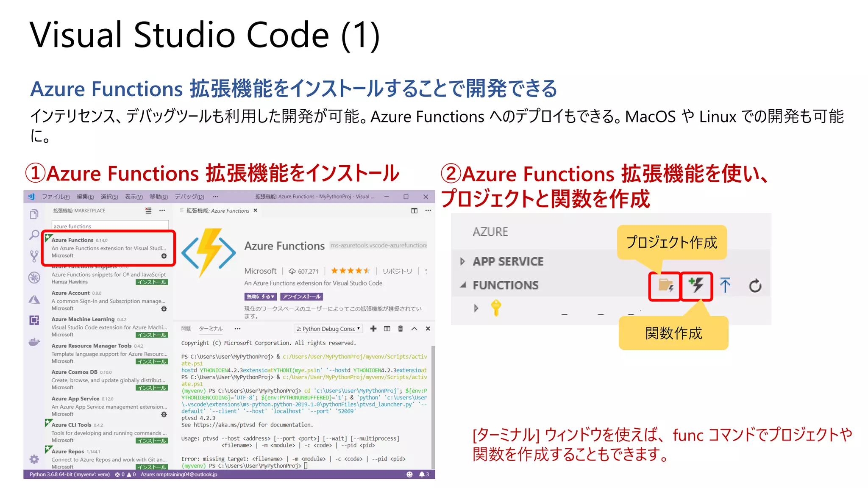Click the Create New Project folder icon

coord(665,286)
